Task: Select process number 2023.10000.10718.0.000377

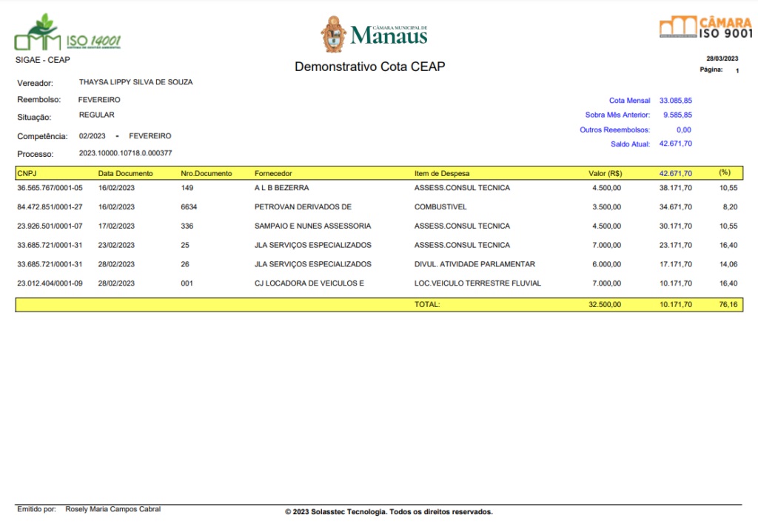Action: [x=125, y=153]
